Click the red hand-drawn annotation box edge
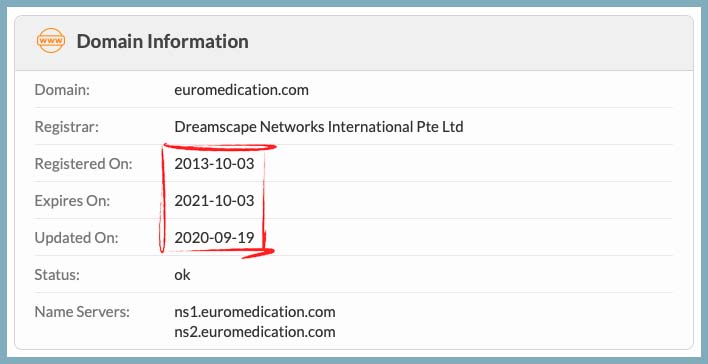Image resolution: width=708 pixels, height=364 pixels. click(218, 146)
